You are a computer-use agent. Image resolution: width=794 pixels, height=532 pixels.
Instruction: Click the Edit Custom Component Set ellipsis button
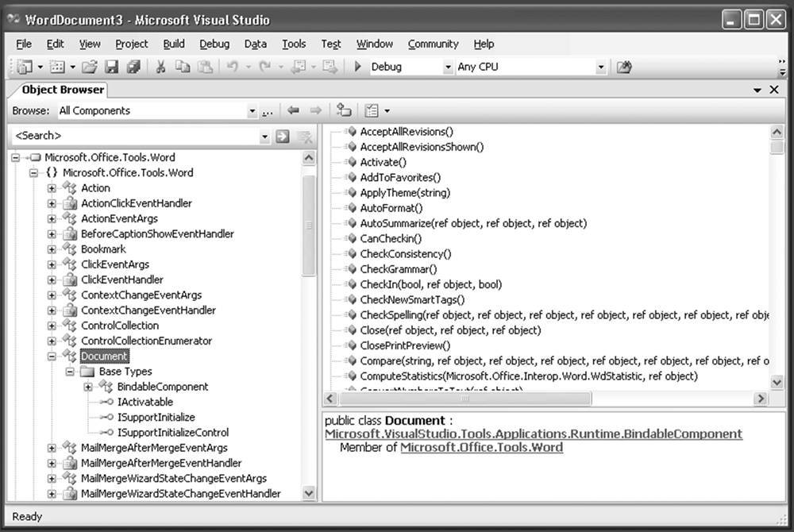point(268,111)
